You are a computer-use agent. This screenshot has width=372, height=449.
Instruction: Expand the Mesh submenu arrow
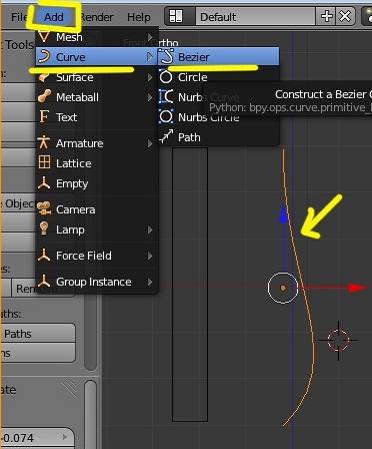(x=150, y=37)
